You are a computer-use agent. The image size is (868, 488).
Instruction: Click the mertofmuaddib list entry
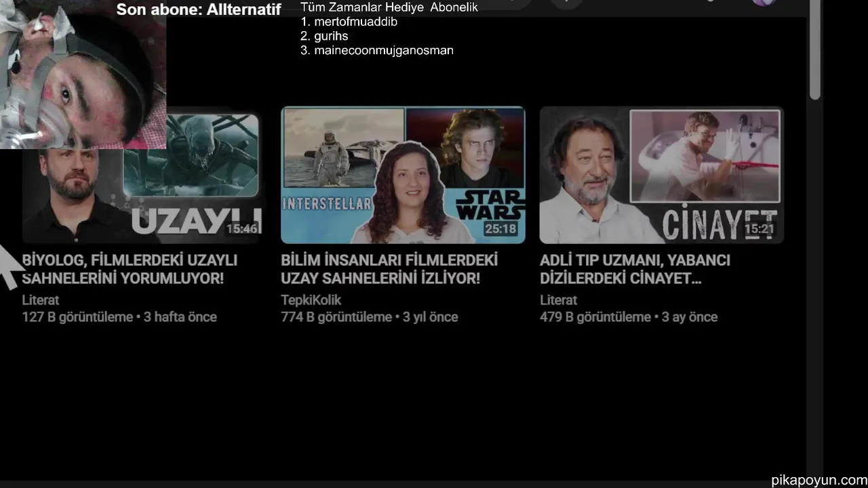coord(349,22)
